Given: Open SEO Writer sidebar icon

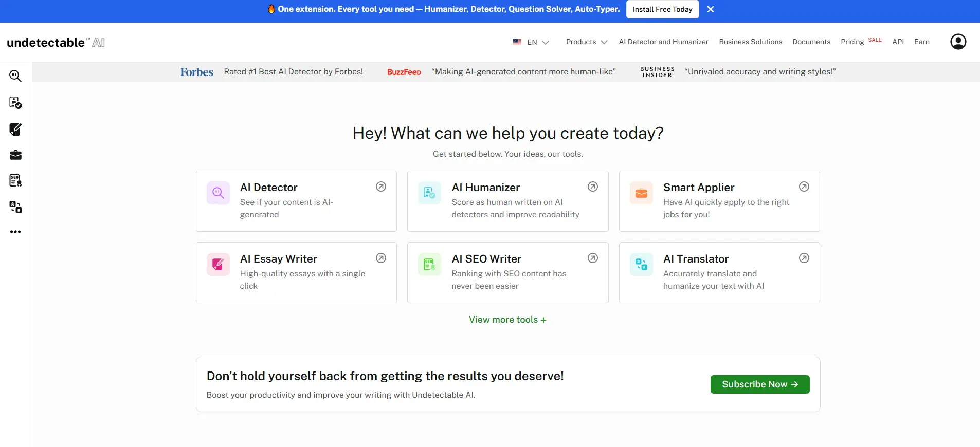Looking at the screenshot, I should [x=15, y=180].
